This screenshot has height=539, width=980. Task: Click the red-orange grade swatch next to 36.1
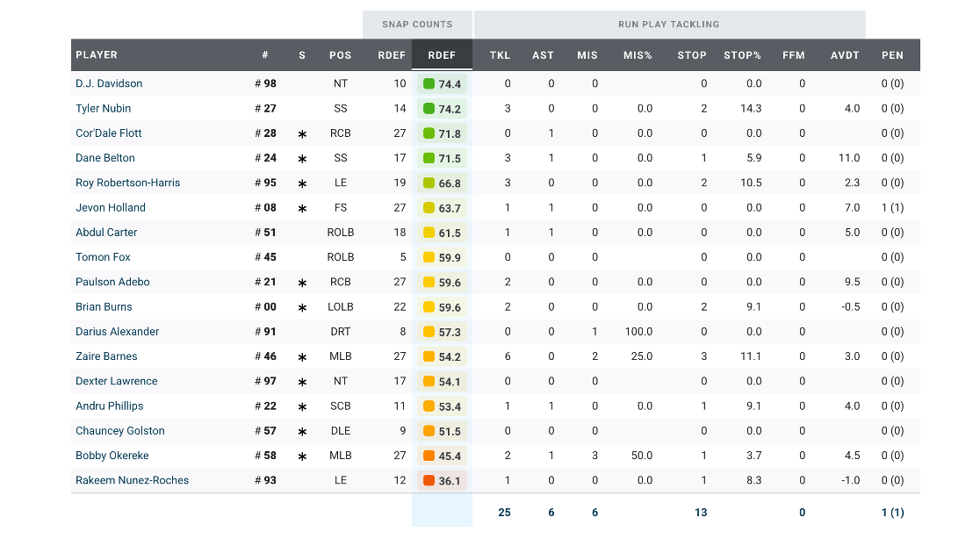click(x=429, y=481)
